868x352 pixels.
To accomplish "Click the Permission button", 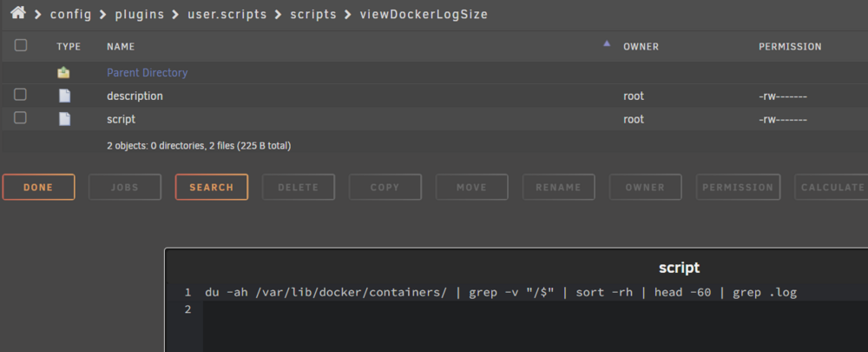I will pyautogui.click(x=739, y=188).
